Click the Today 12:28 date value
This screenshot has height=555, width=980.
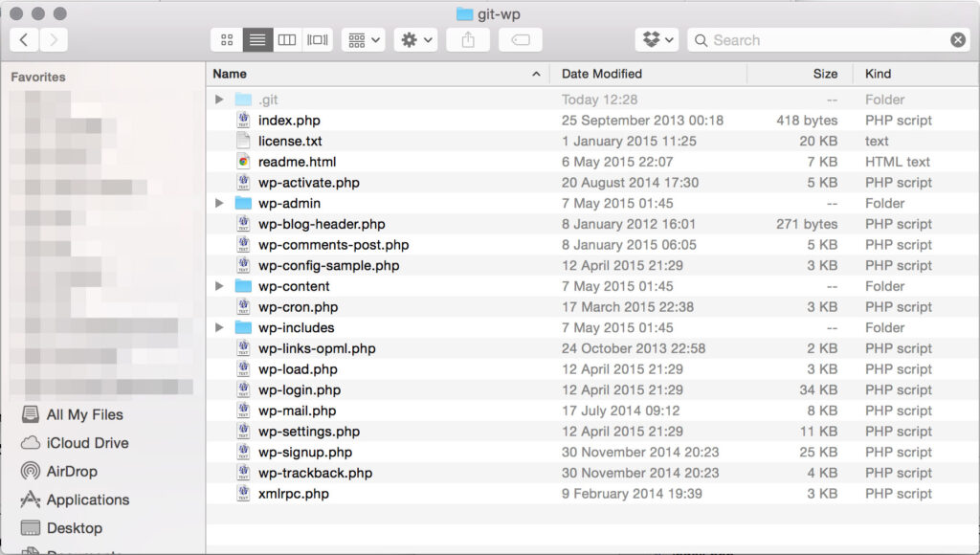599,100
